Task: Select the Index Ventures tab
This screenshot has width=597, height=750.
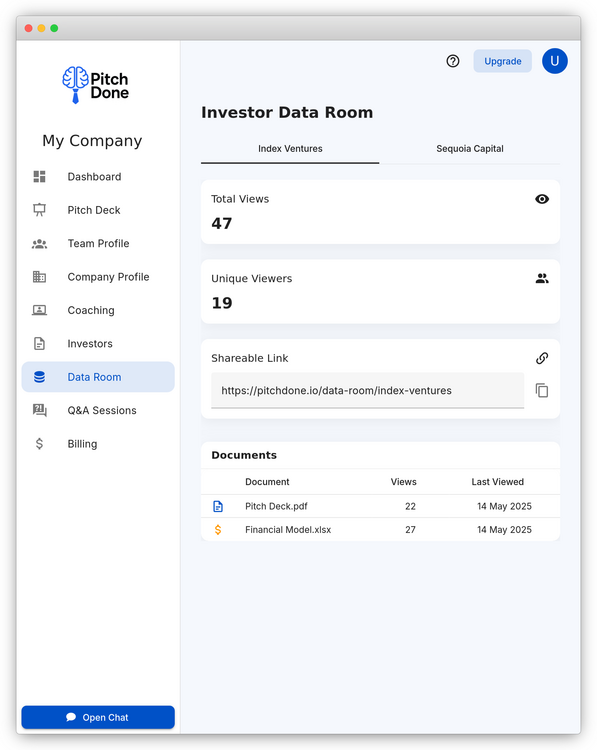Action: click(290, 149)
